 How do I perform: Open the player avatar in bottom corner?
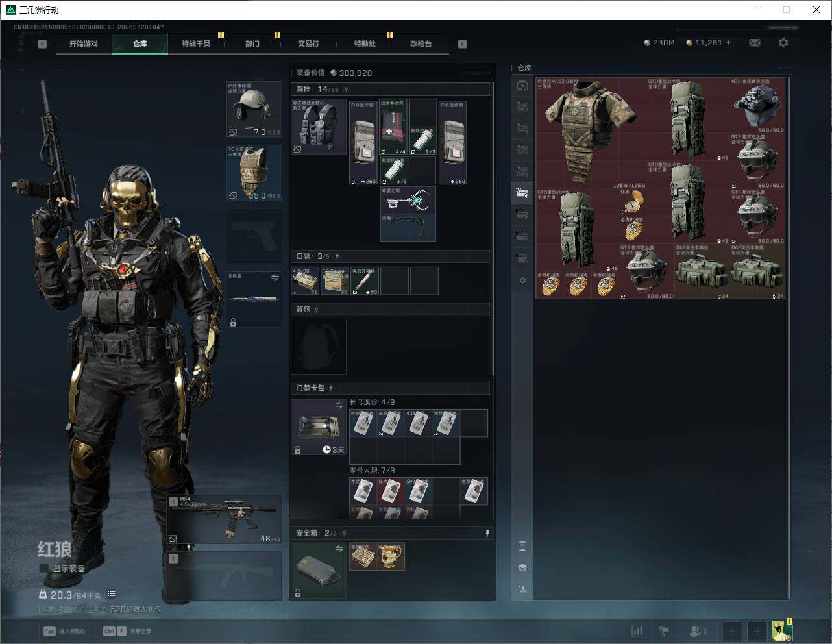pyautogui.click(x=782, y=631)
